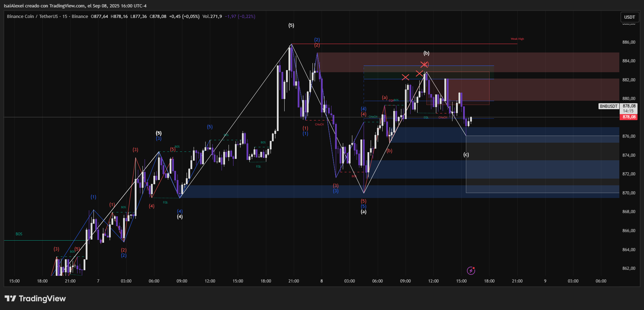The image size is (644, 310).
Task: Click the Vol. 271,9 indicator legend
Action: click(x=212, y=17)
